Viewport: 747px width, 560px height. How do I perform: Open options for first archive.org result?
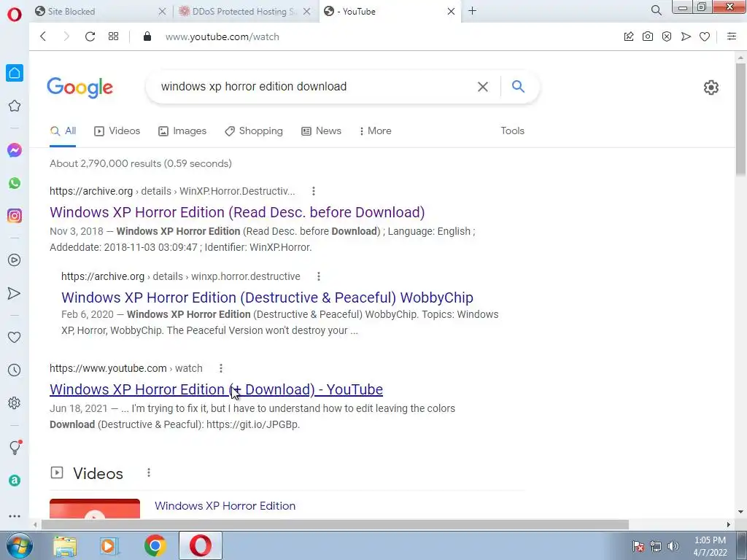pos(314,191)
